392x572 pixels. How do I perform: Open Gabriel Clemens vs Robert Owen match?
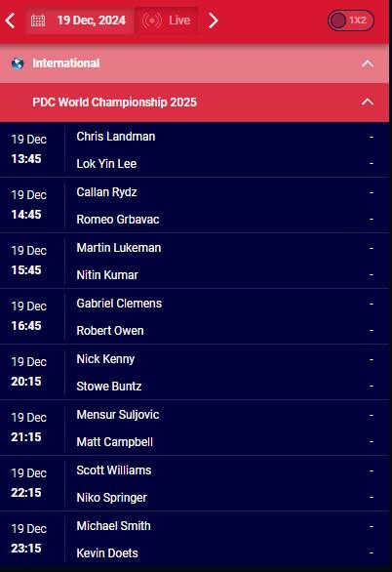(195, 316)
